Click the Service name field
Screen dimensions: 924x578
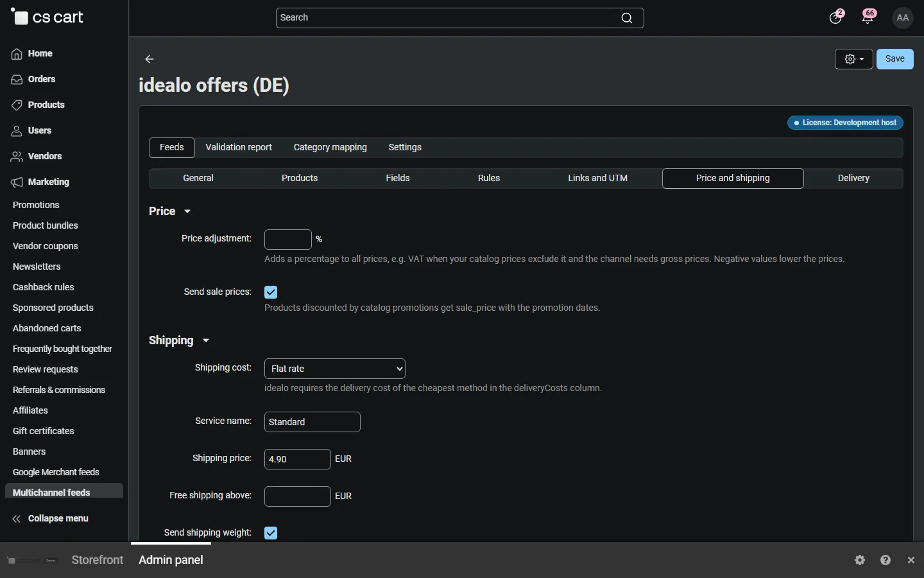point(312,422)
